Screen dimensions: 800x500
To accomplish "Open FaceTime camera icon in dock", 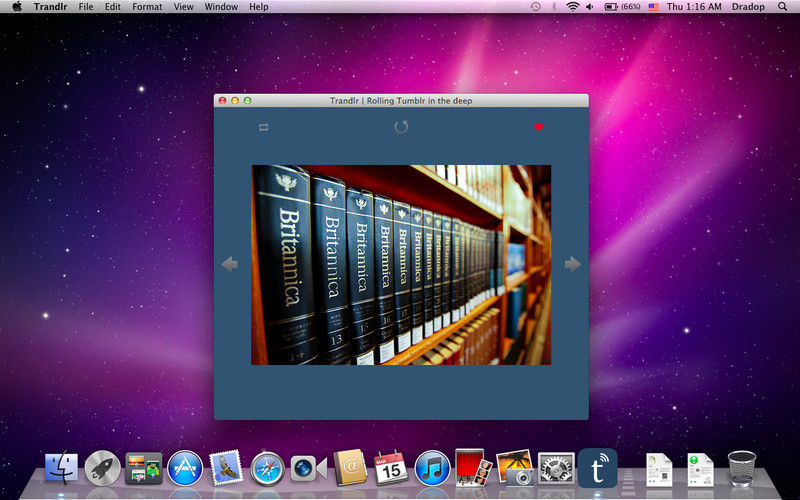I will click(309, 468).
